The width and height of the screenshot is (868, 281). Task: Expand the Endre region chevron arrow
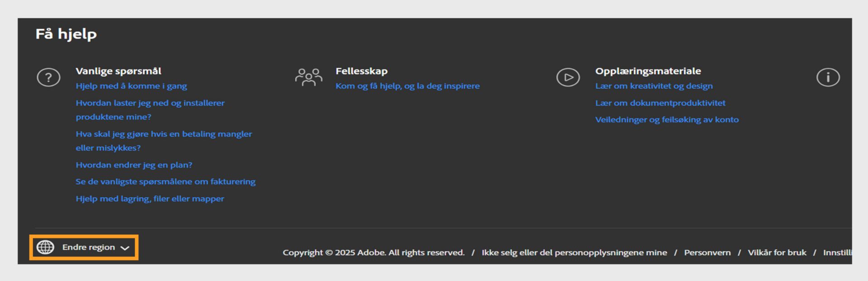[125, 248]
